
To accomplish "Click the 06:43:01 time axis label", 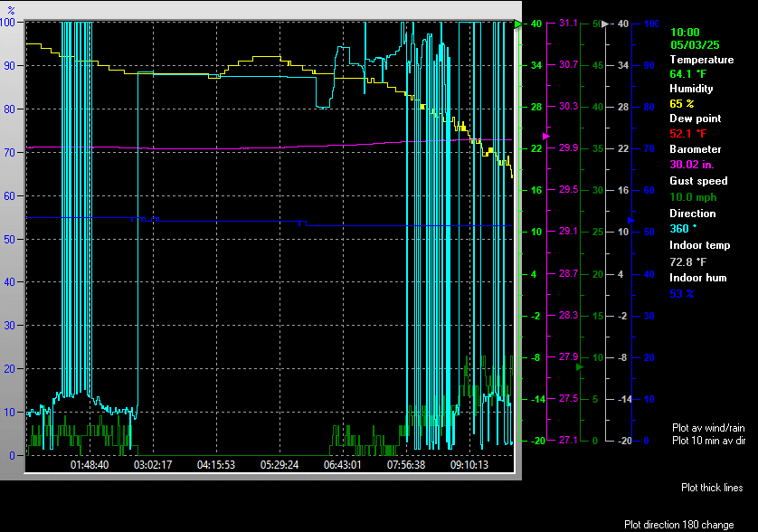I will (342, 465).
